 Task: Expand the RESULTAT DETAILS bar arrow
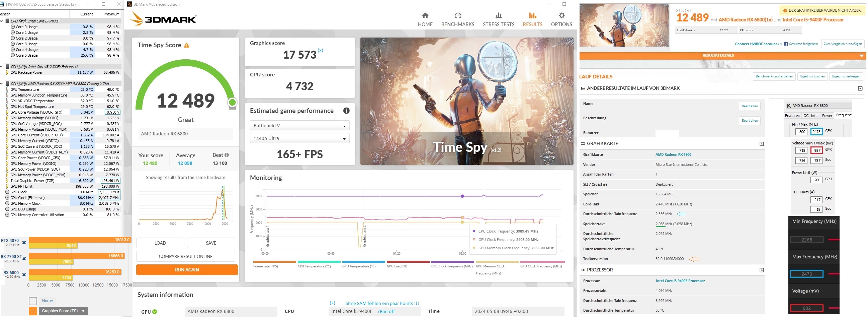point(862,56)
